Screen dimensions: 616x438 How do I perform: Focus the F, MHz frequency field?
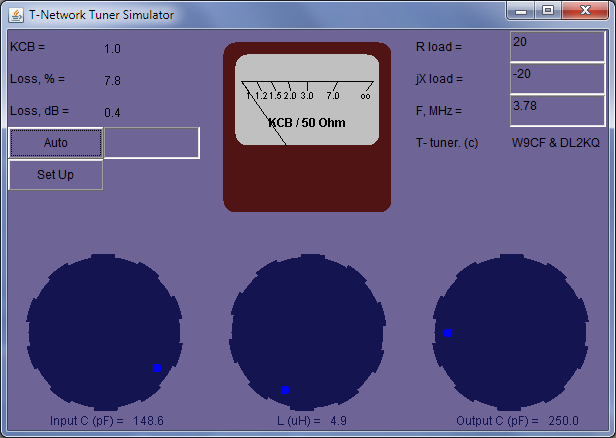(x=557, y=111)
